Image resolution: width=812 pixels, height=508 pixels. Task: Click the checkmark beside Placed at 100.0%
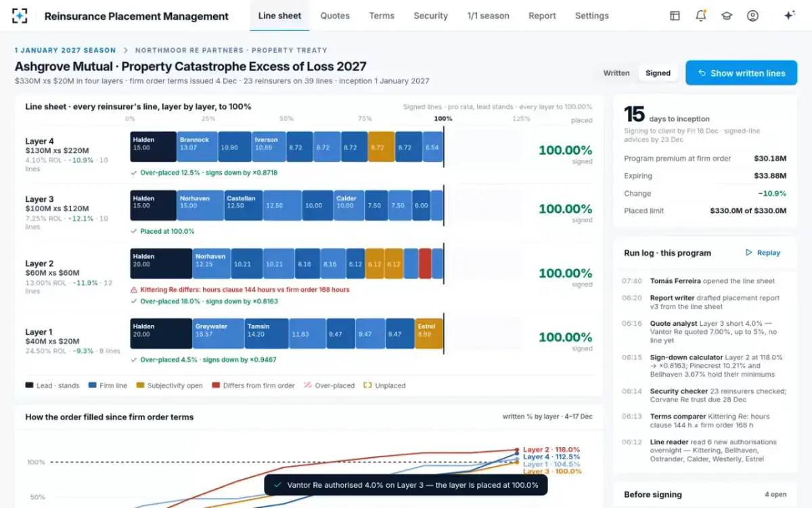click(134, 232)
